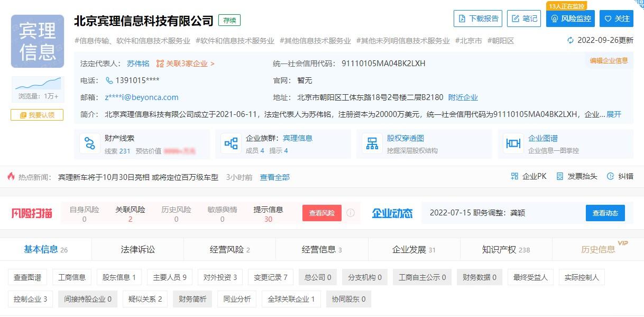Viewport: 644px width, 317px height.
Task: Expand the company intro with 展开
Action: 614,114
